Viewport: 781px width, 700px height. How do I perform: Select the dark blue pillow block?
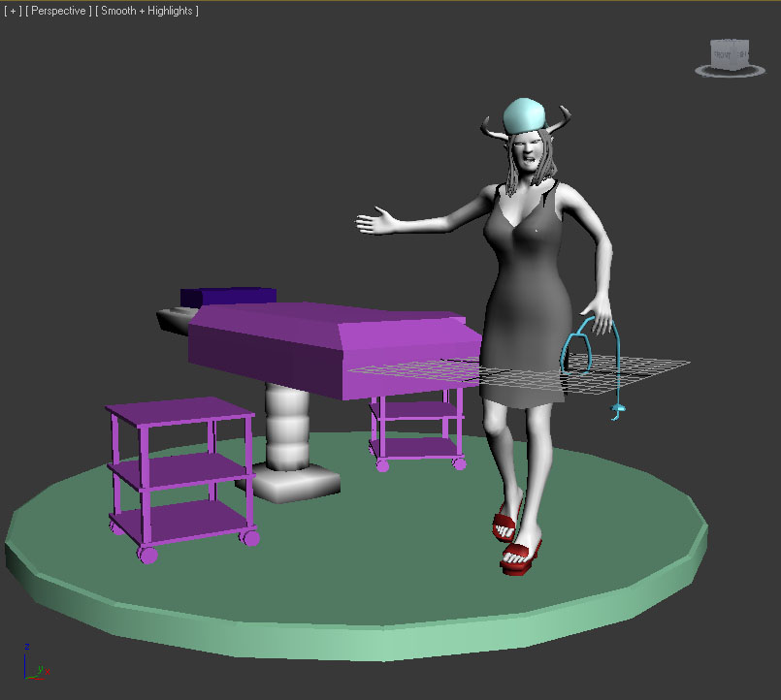pos(228,296)
